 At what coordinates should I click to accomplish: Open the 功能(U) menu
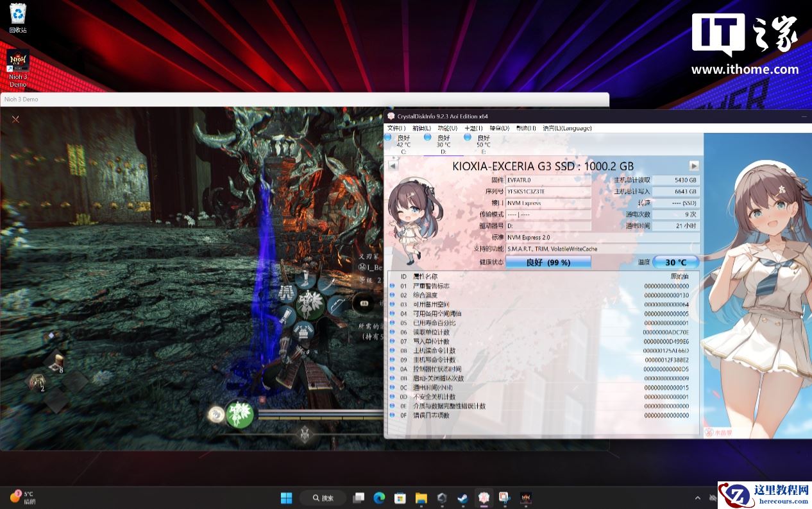pyautogui.click(x=448, y=128)
